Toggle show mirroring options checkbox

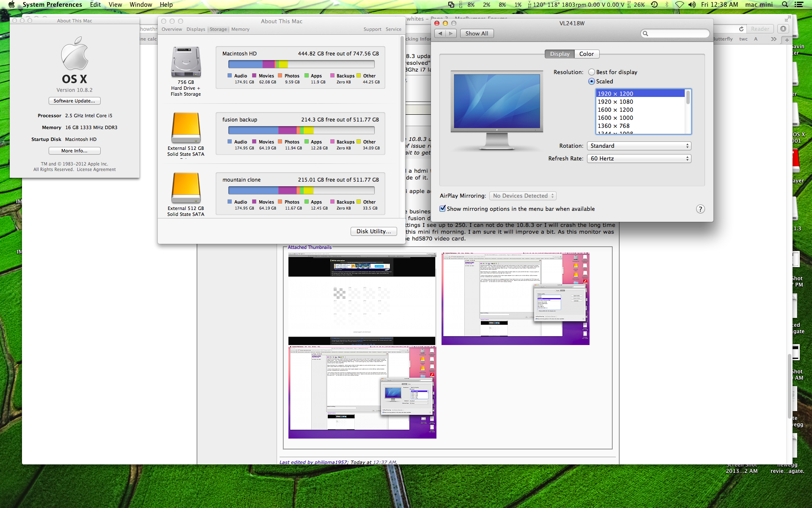click(x=443, y=209)
